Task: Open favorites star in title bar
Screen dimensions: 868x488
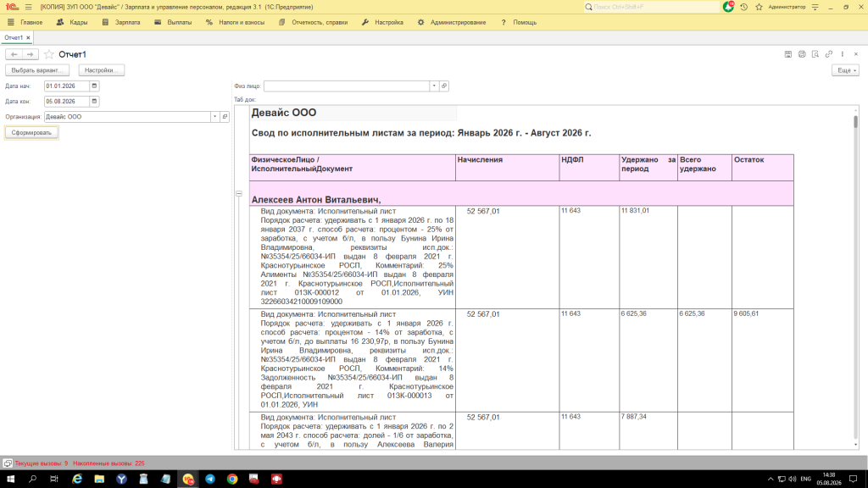Action: (759, 7)
